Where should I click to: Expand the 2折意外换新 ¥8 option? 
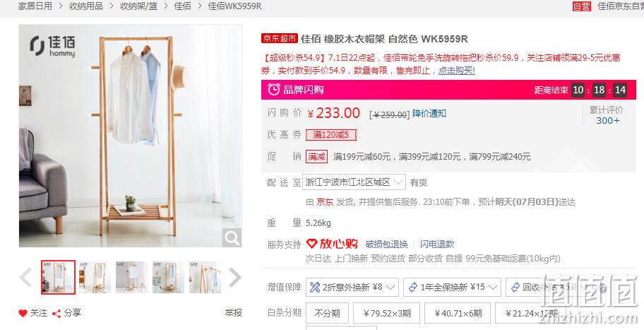[352, 288]
